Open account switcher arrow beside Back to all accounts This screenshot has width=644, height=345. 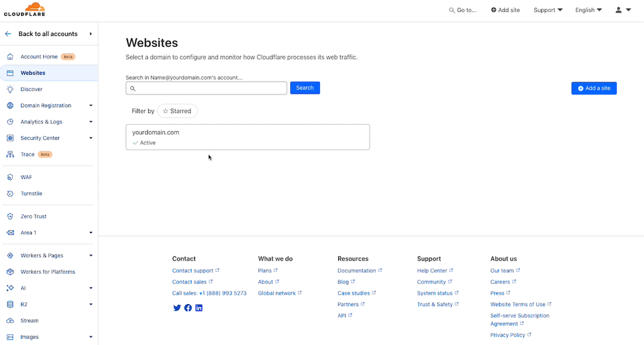(x=91, y=33)
